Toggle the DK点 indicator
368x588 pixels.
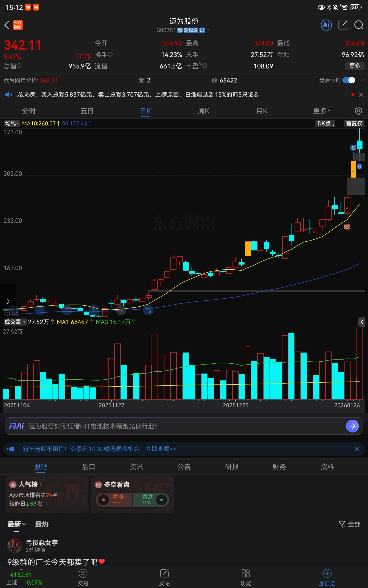click(x=325, y=123)
